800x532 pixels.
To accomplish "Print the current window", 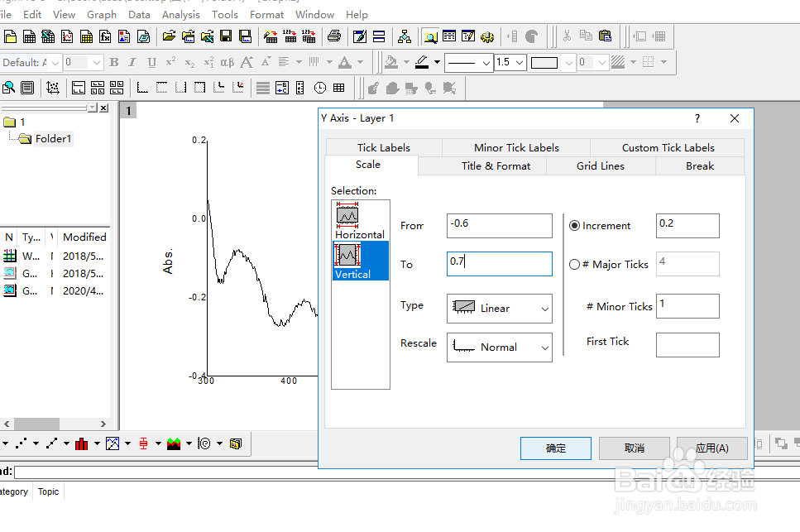I will [x=334, y=36].
